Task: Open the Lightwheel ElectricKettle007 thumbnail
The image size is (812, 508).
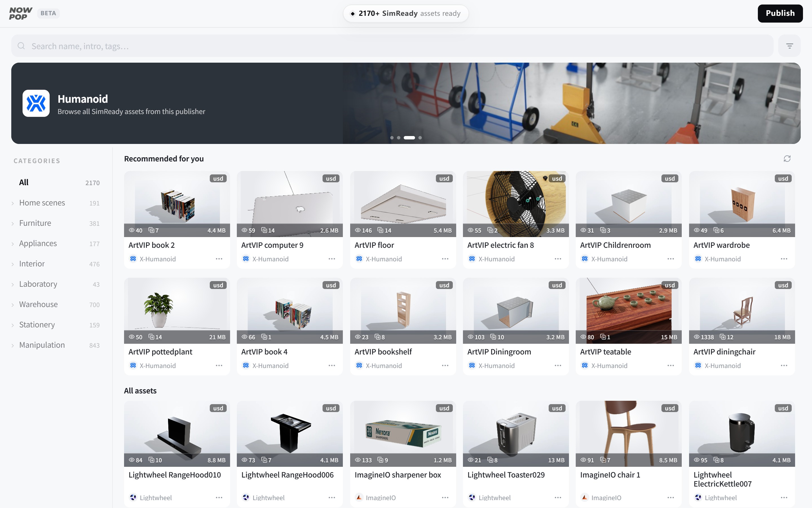Action: (742, 433)
